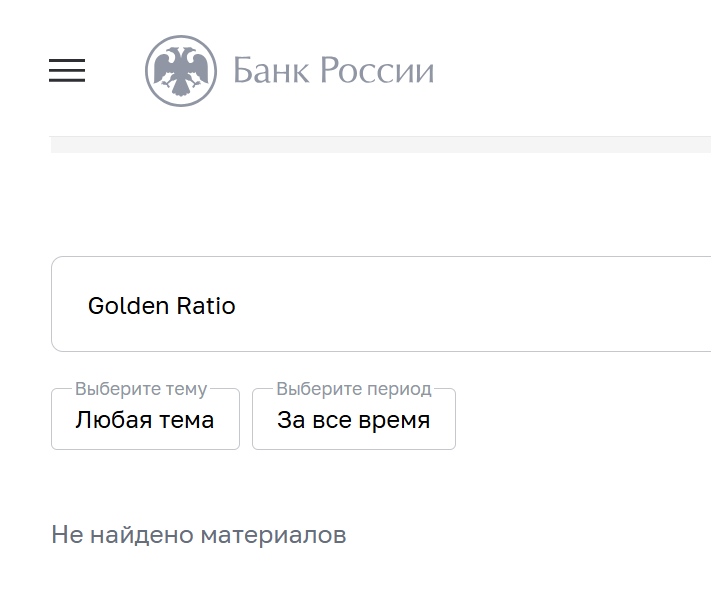Open the Любая тема topic dropdown
Viewport: 711px width, 609px height.
click(145, 420)
